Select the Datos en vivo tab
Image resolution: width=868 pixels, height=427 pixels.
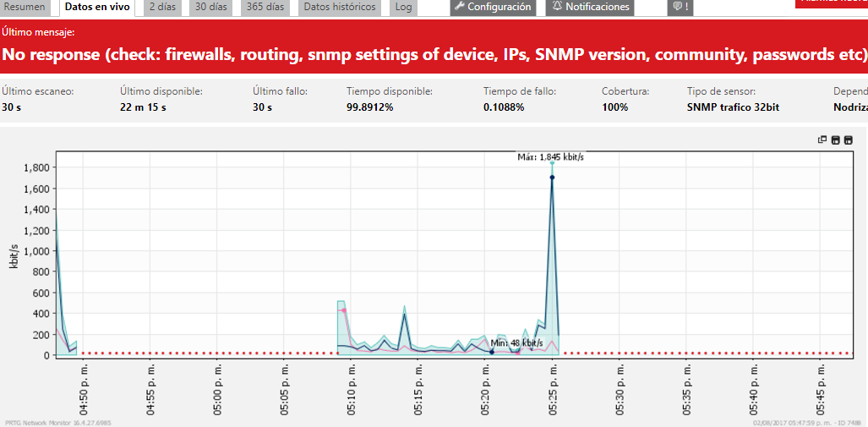pos(97,7)
